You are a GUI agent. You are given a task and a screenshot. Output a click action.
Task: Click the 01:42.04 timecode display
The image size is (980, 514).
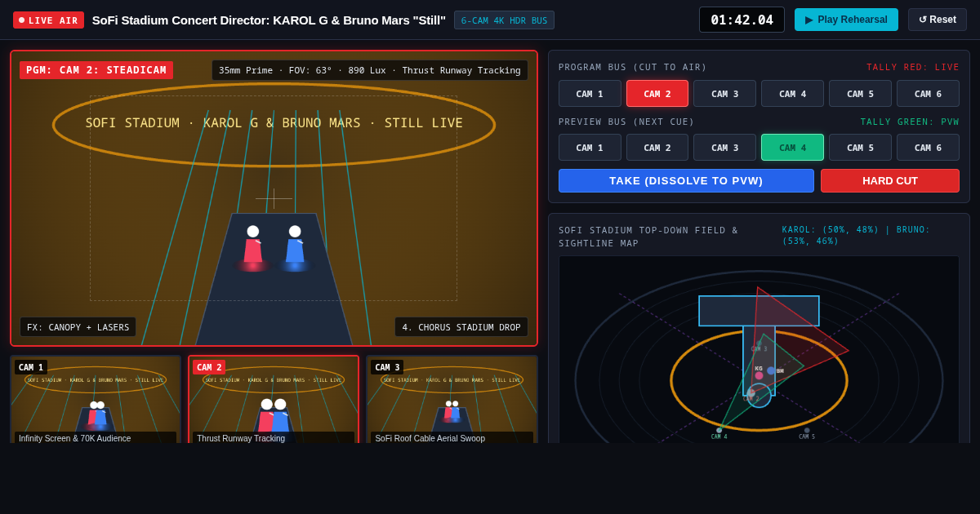point(742,20)
